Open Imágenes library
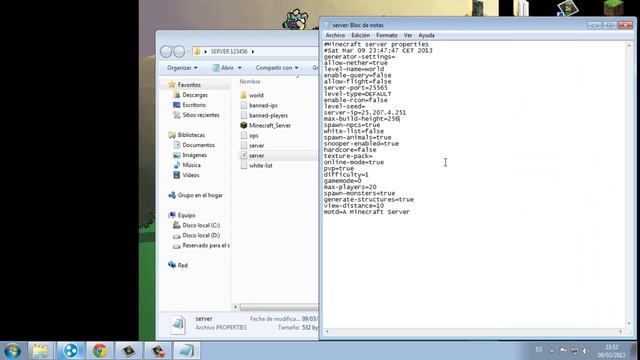 click(194, 155)
